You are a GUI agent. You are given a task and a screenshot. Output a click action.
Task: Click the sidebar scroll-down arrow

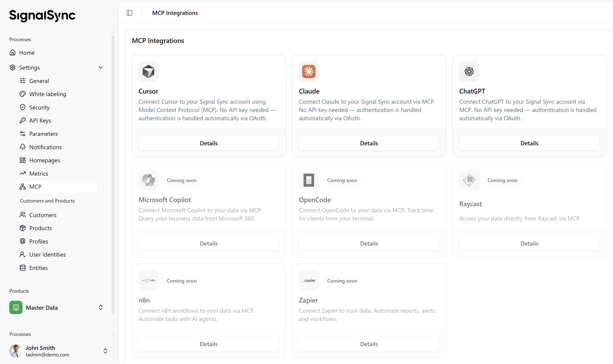[113, 335]
